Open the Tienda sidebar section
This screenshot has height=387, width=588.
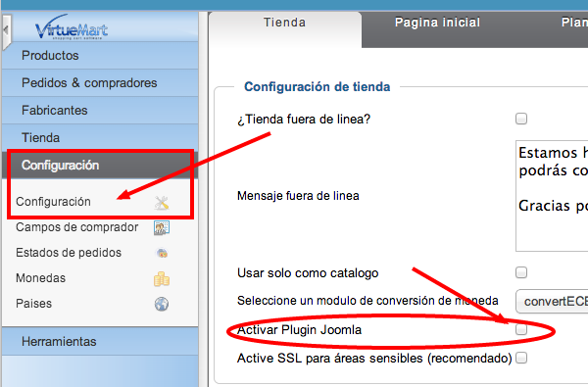tap(100, 137)
